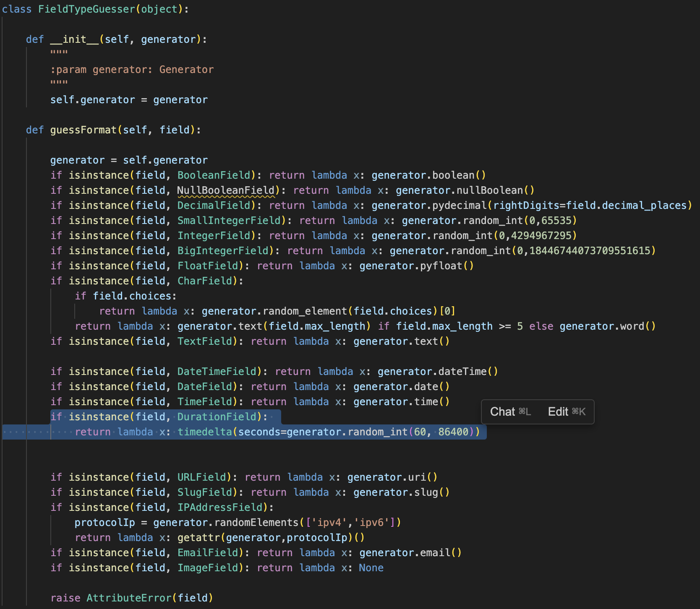The width and height of the screenshot is (700, 609).
Task: Click the DecimalField identifier
Action: [x=214, y=206]
